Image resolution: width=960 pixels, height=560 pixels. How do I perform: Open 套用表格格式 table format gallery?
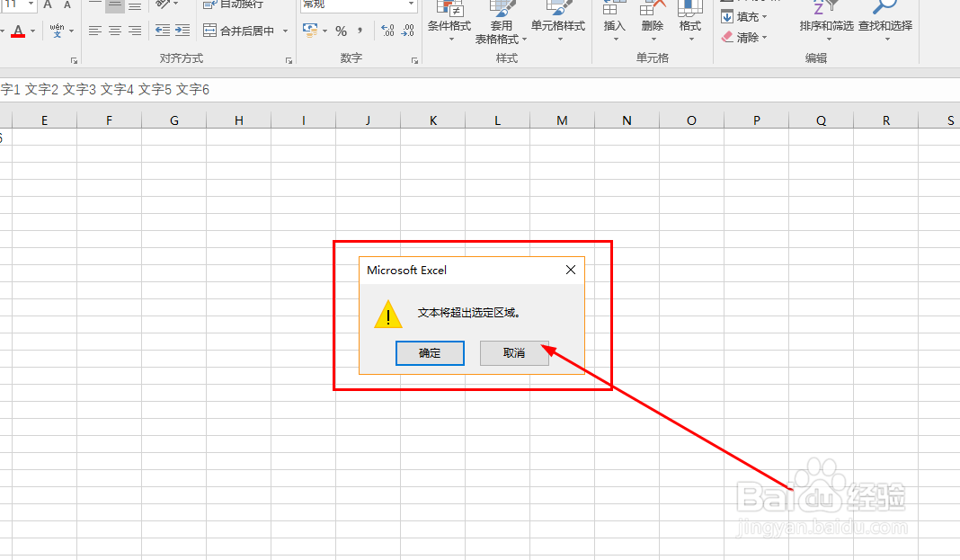tap(501, 22)
